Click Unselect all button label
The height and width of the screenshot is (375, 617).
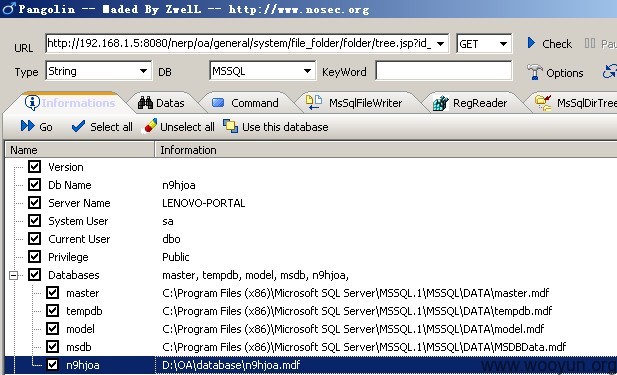[x=187, y=127]
